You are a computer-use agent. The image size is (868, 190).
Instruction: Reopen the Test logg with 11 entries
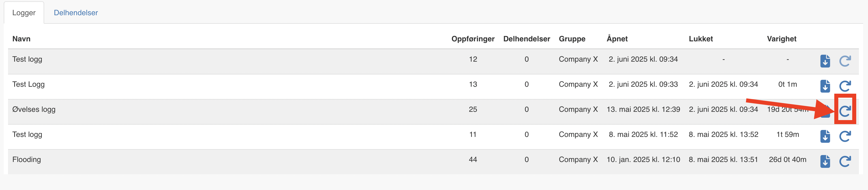[x=845, y=136]
